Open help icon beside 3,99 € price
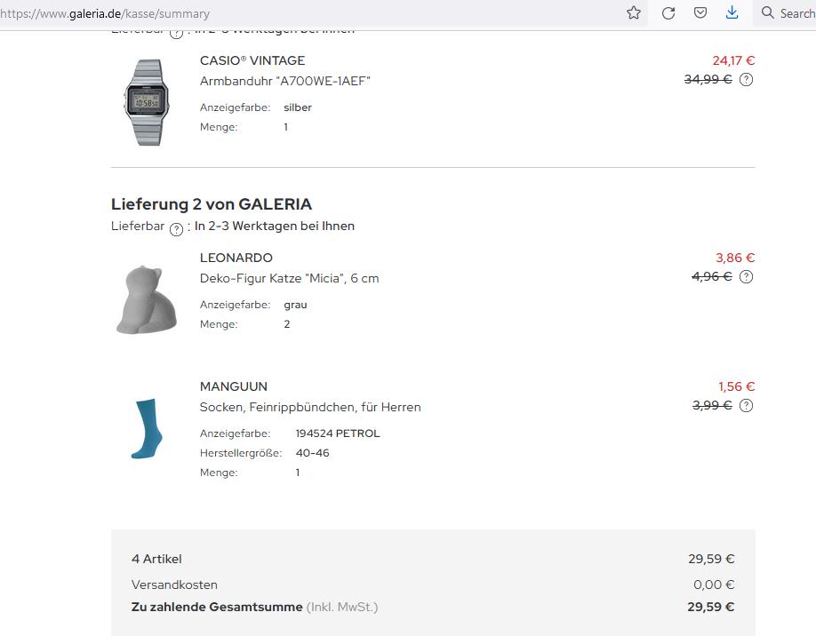This screenshot has height=644, width=816. point(746,406)
